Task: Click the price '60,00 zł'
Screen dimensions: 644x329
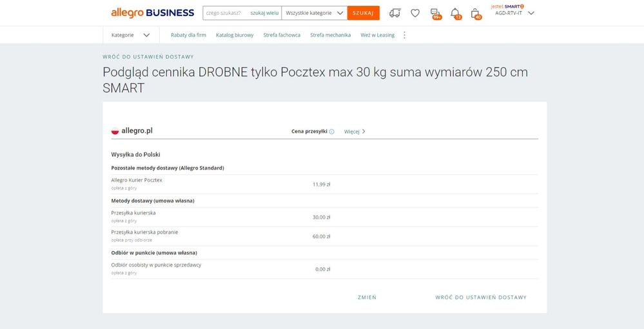Action: click(322, 237)
